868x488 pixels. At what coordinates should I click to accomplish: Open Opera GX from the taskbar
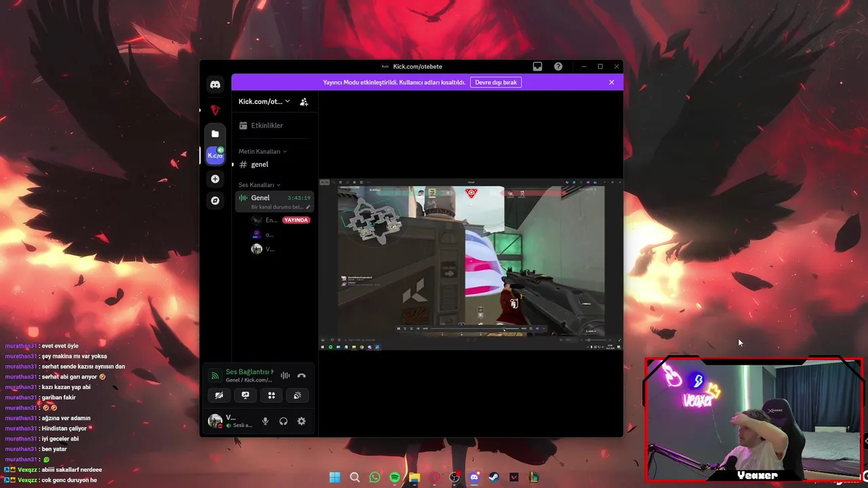435,477
